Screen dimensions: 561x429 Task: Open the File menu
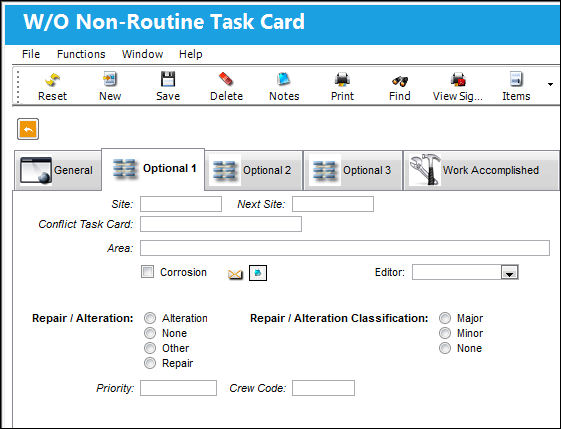point(31,54)
